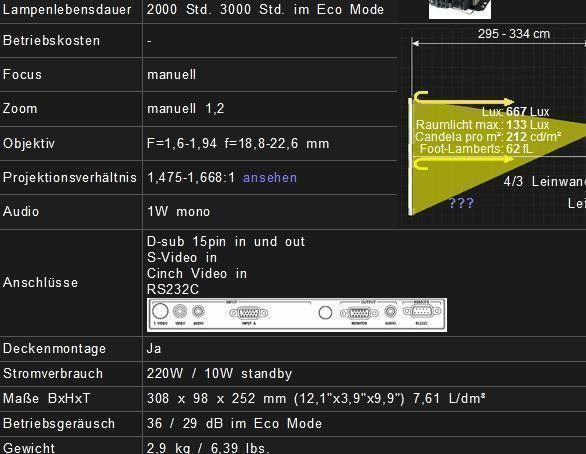This screenshot has width=586, height=454.
Task: Open the 'ansehen' link for Projektionsverhältnis
Action: click(270, 177)
